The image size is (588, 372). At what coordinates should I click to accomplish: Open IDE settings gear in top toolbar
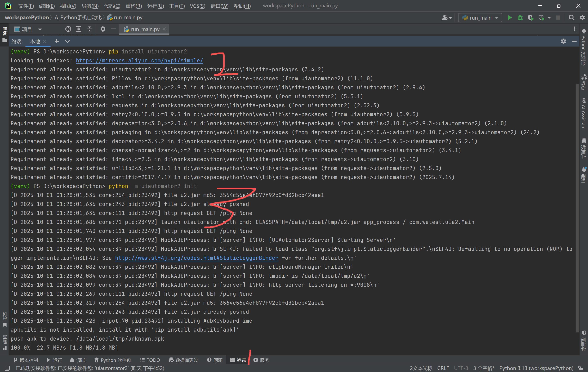point(582,18)
